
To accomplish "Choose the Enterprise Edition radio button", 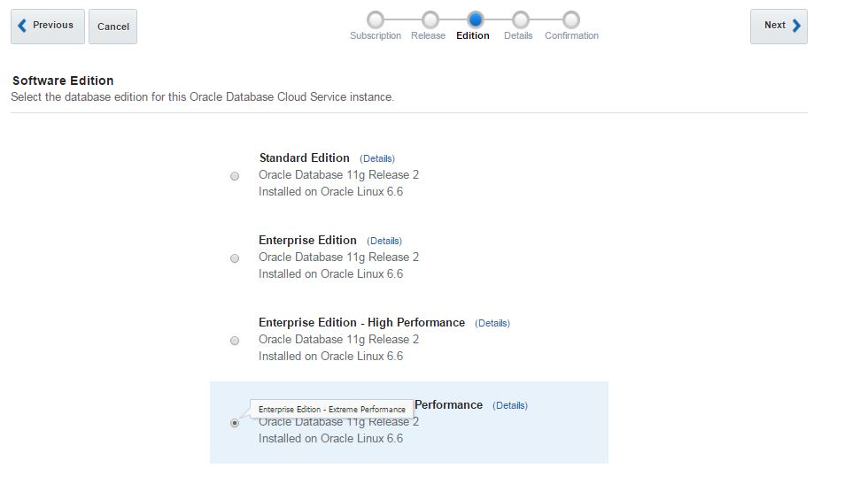I will [235, 258].
